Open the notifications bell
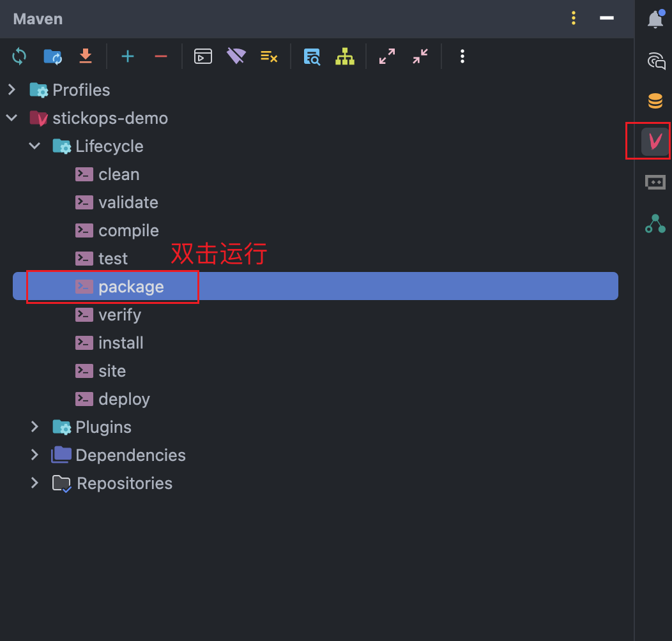The image size is (672, 641). [x=655, y=19]
